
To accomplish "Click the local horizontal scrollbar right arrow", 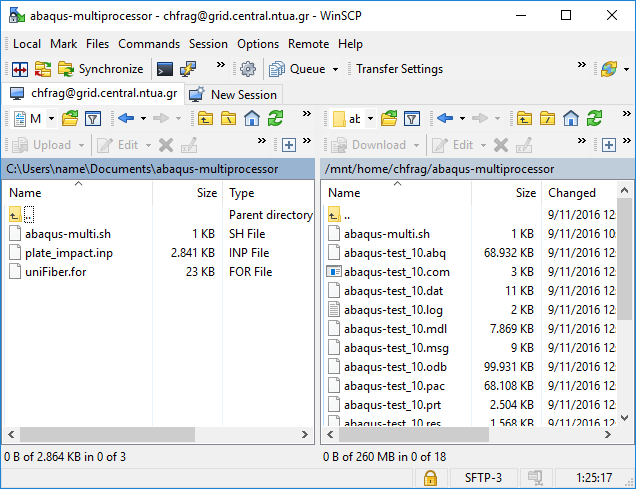I will (x=305, y=435).
